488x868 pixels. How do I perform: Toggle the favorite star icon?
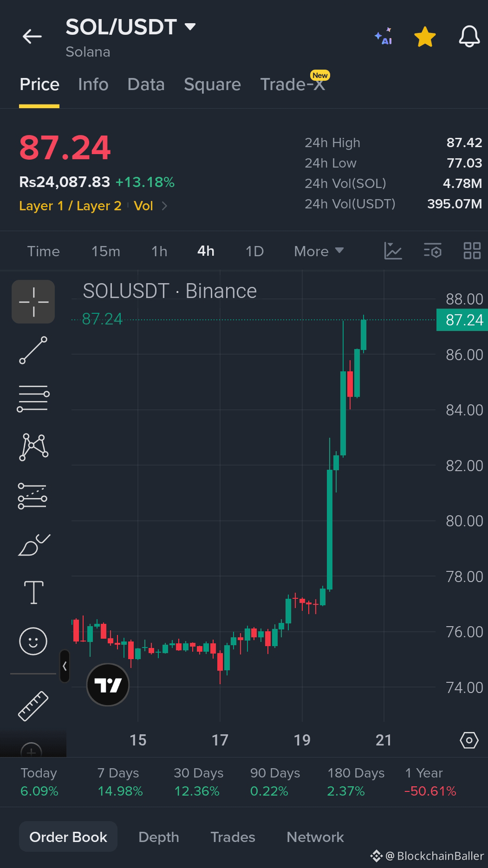tap(425, 37)
